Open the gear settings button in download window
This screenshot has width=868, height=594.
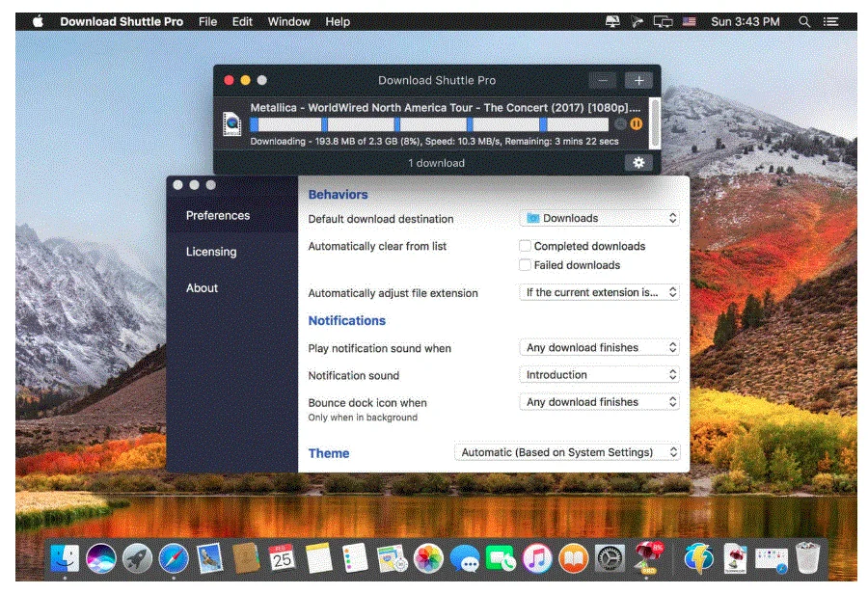pos(638,163)
